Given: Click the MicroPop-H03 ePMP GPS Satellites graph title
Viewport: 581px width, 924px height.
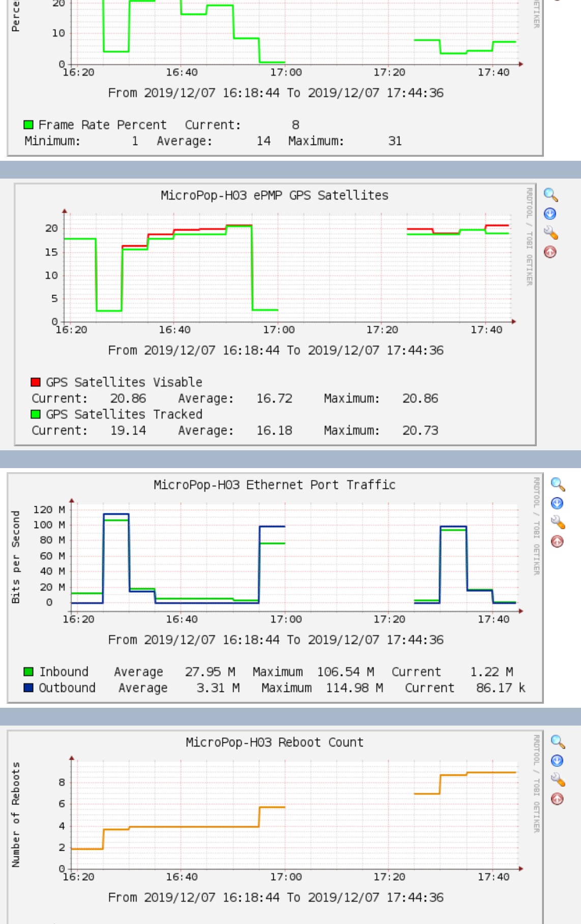Looking at the screenshot, I should point(274,195).
